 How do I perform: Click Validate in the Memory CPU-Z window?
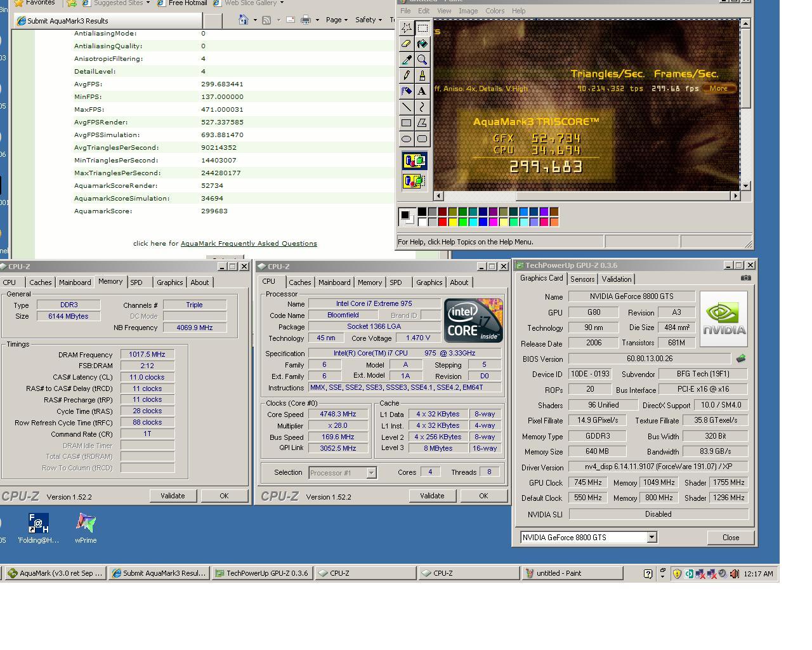tap(173, 496)
